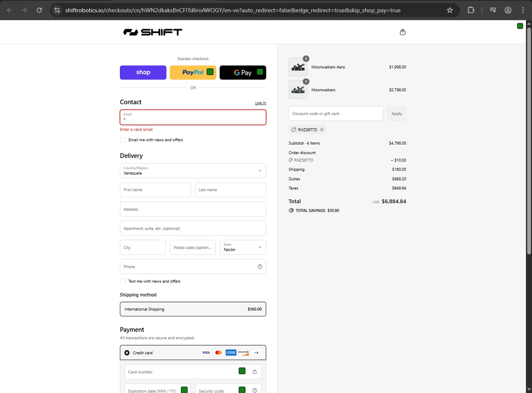Click tag icon beside TOTAL SAVINGS
This screenshot has width=532, height=393.
click(291, 211)
